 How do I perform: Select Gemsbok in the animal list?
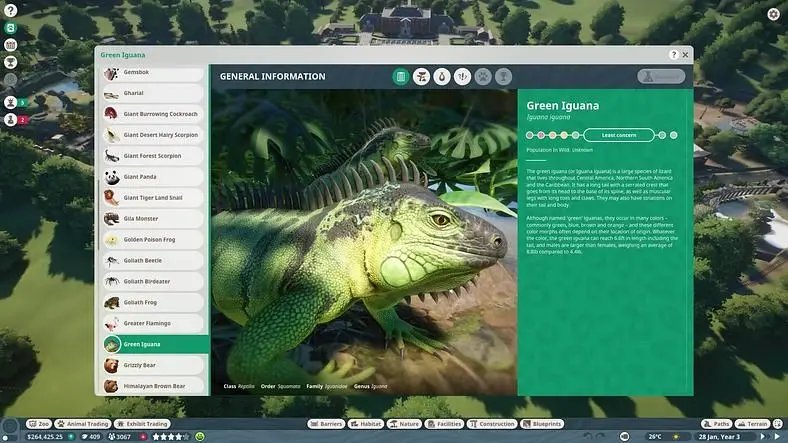[x=153, y=73]
